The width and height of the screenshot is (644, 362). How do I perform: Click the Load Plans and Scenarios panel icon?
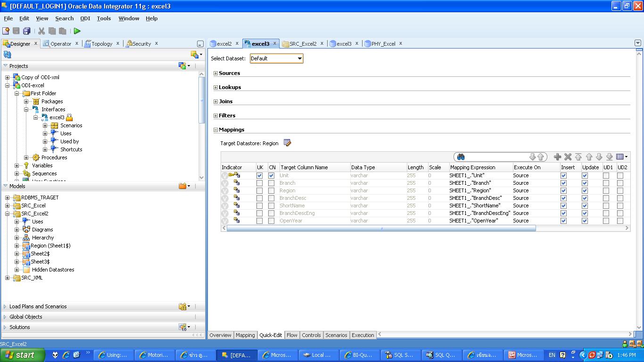tap(184, 306)
